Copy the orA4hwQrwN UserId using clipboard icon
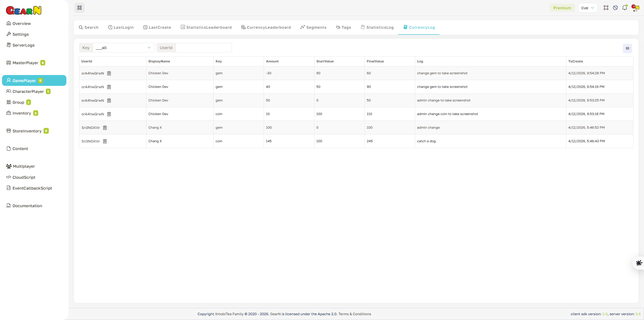The width and height of the screenshot is (644, 320). click(x=109, y=73)
